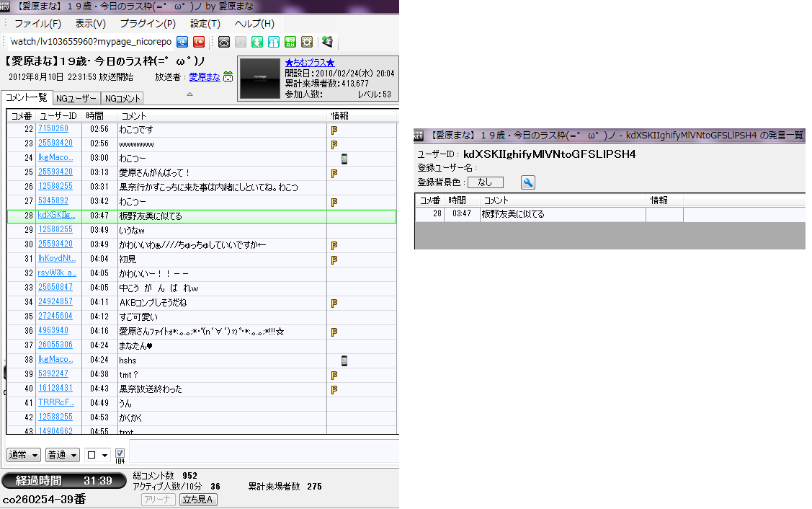Open broadcaster link 愛原まな
The image size is (812, 509).
(x=205, y=76)
